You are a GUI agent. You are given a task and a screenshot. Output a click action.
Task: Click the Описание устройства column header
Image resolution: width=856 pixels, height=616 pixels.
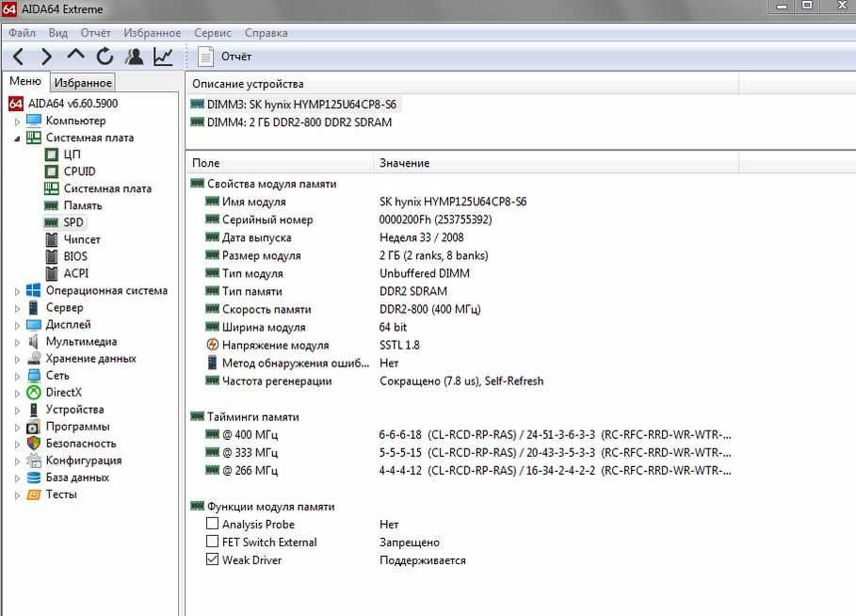pos(461,84)
